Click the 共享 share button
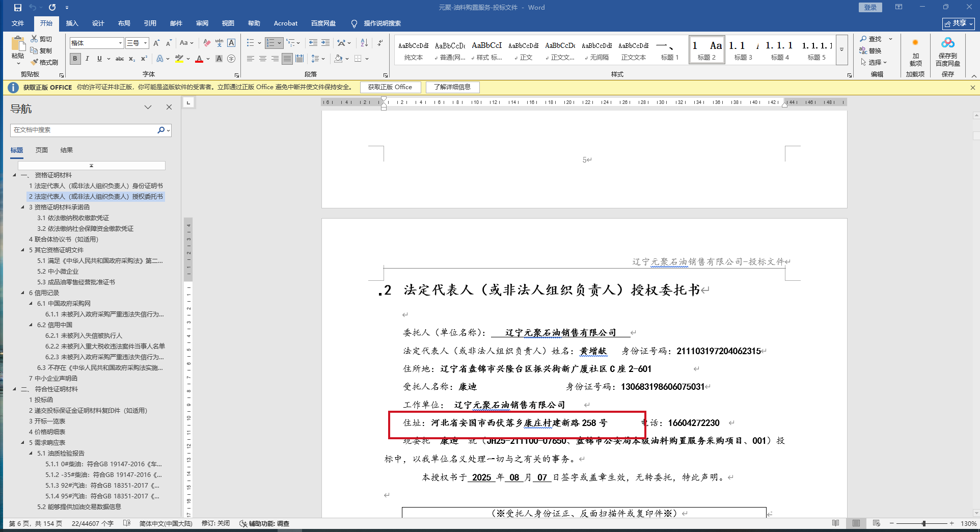 959,23
